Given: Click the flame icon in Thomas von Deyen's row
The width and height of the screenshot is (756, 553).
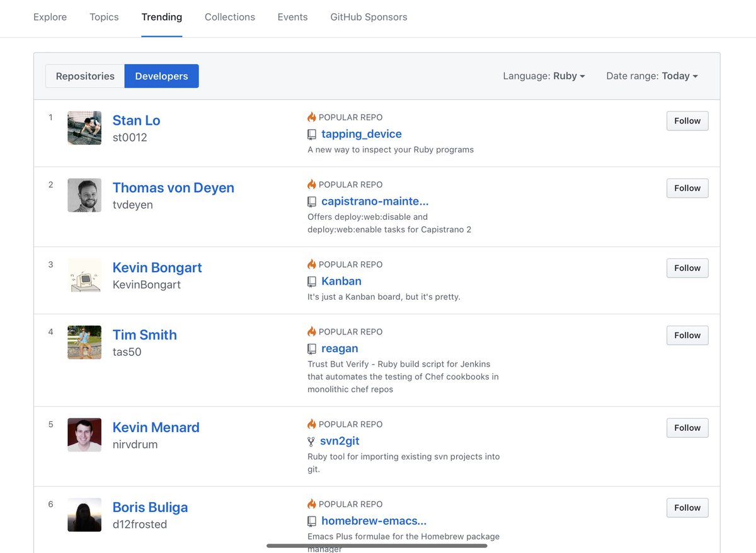Looking at the screenshot, I should 311,185.
